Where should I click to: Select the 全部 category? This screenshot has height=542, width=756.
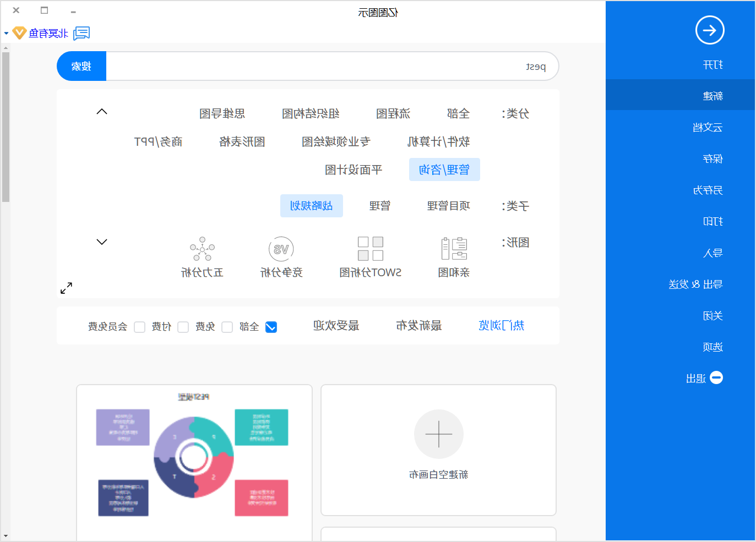[x=459, y=113]
